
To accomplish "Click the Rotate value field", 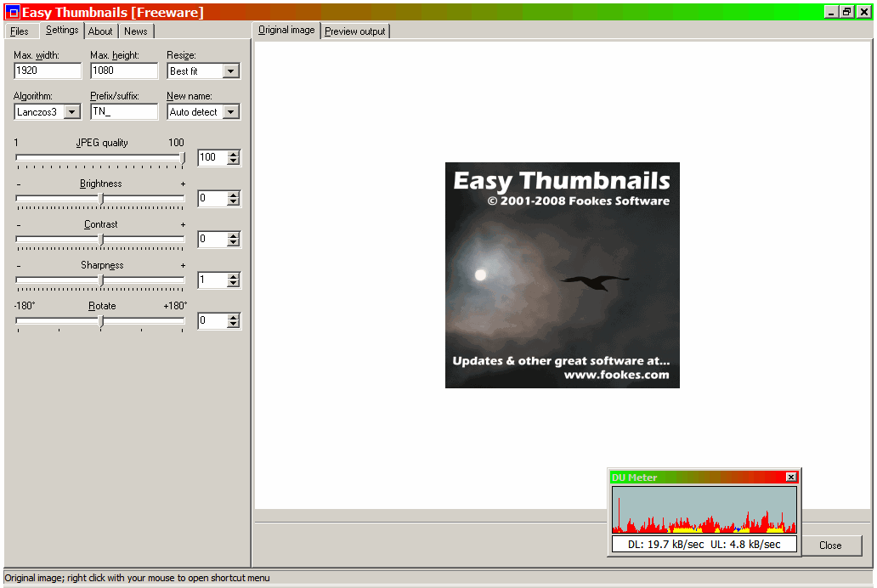I will click(x=212, y=321).
